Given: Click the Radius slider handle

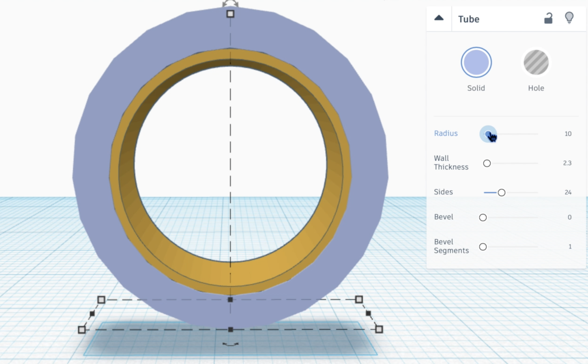Looking at the screenshot, I should pos(489,133).
